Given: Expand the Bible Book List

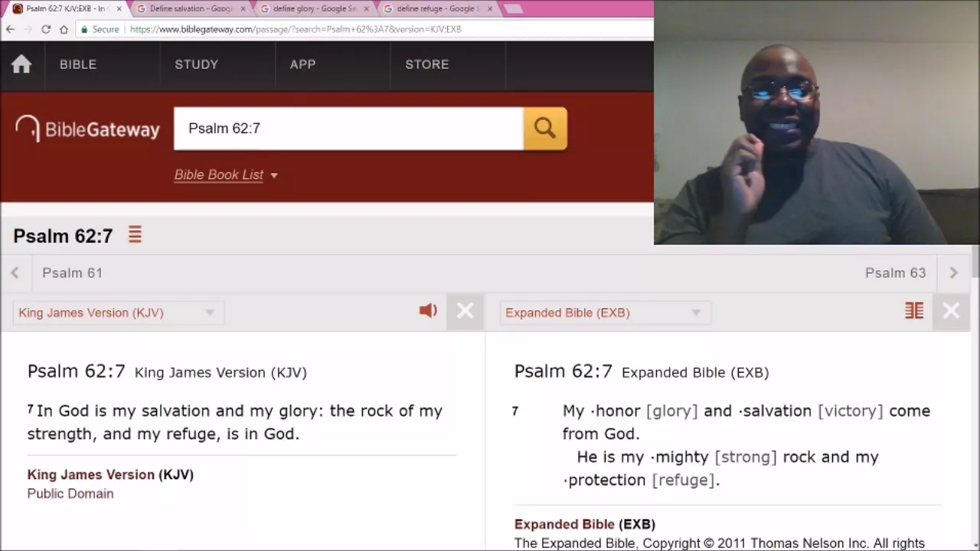Looking at the screenshot, I should [x=226, y=174].
